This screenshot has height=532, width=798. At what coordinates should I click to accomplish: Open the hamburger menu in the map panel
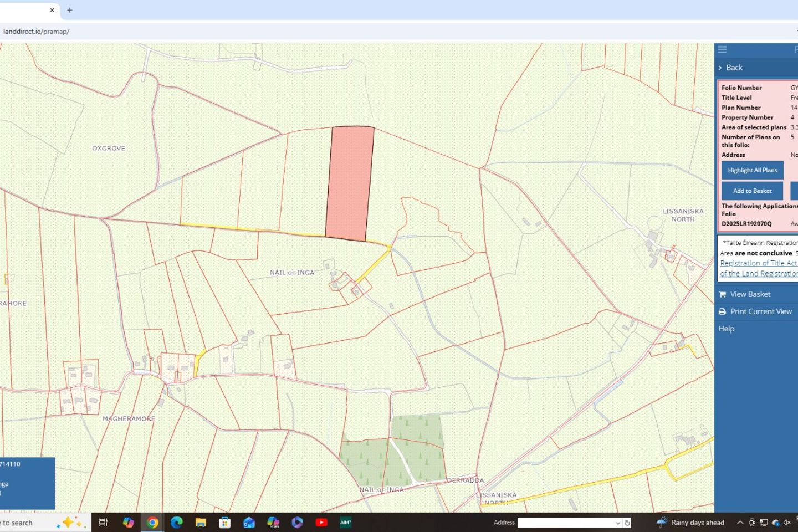pos(722,49)
